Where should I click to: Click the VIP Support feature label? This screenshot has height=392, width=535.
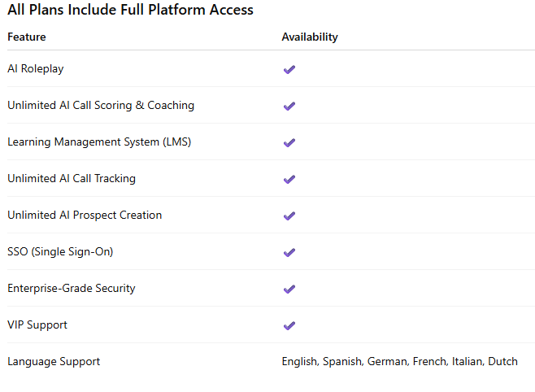tap(37, 325)
